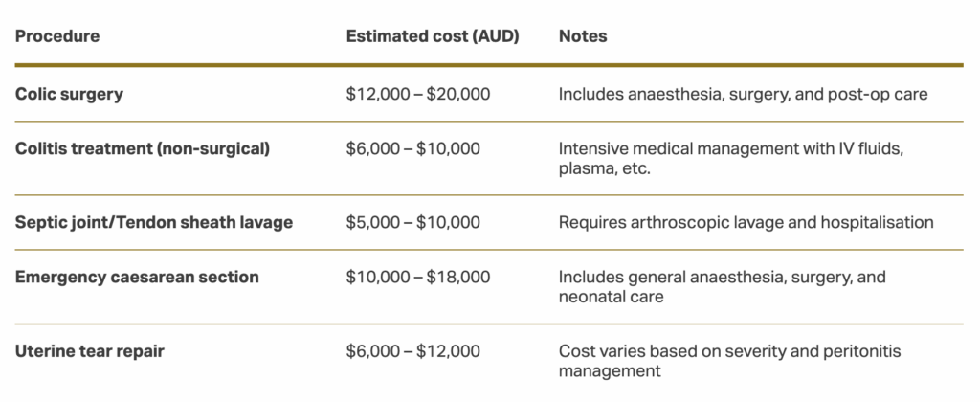
Task: Click the $12,000 – $20,000 cost
Action: 418,94
